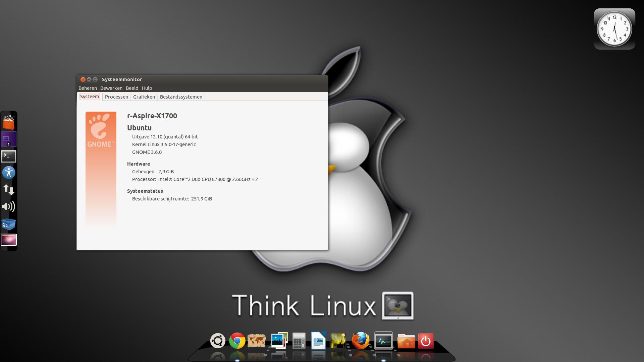Open the orange Home folder icon
644x362 pixels.
[406, 341]
